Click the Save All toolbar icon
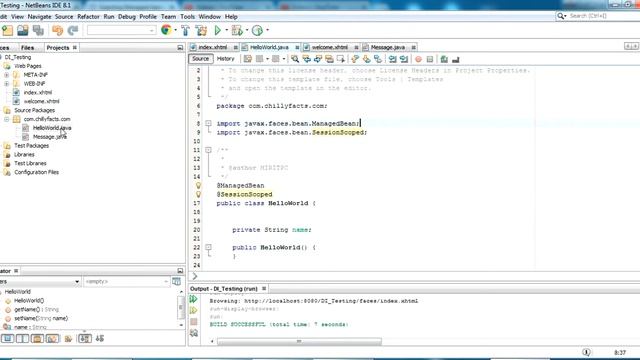The image size is (640, 360). point(38,30)
